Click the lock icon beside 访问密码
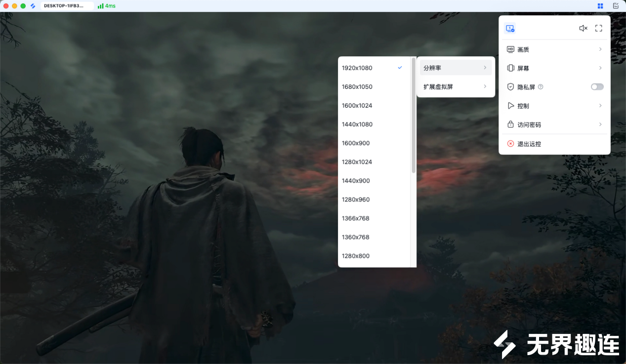Screen dimensions: 626x364 coord(511,124)
